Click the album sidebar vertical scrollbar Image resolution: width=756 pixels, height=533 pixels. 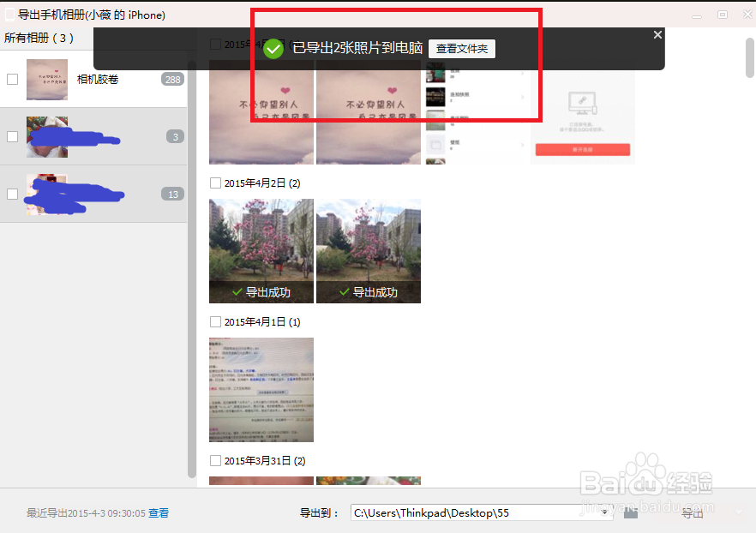click(192, 270)
